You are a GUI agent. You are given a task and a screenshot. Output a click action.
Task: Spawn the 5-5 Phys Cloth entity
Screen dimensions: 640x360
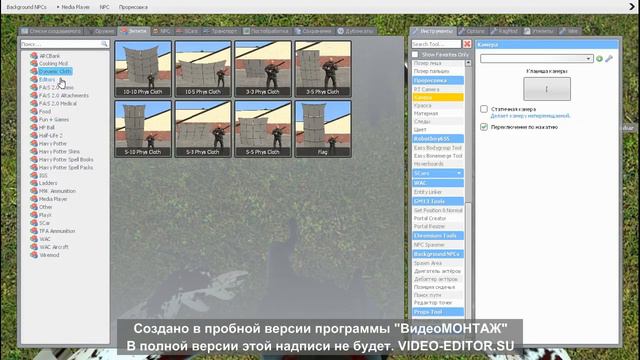click(263, 129)
